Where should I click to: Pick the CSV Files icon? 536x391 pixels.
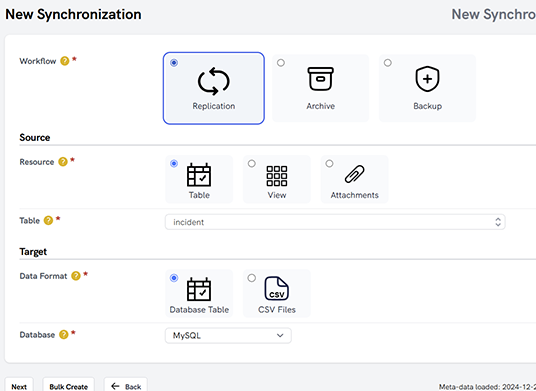[277, 288]
